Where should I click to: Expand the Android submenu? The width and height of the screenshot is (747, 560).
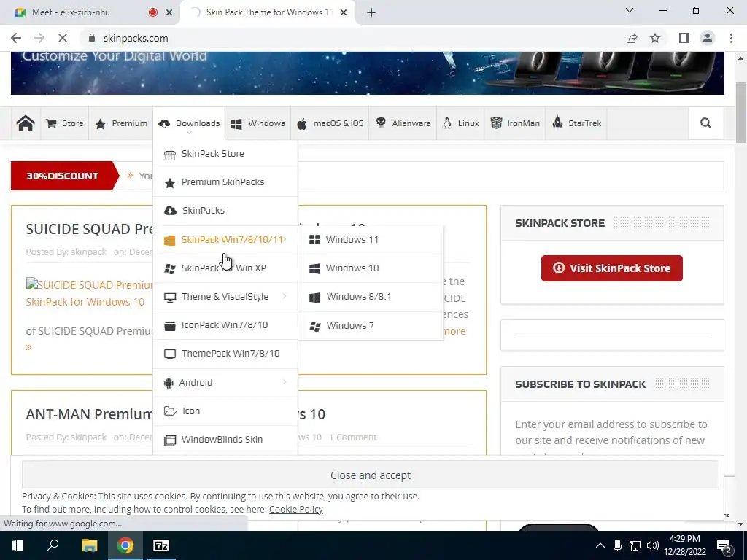(x=225, y=382)
